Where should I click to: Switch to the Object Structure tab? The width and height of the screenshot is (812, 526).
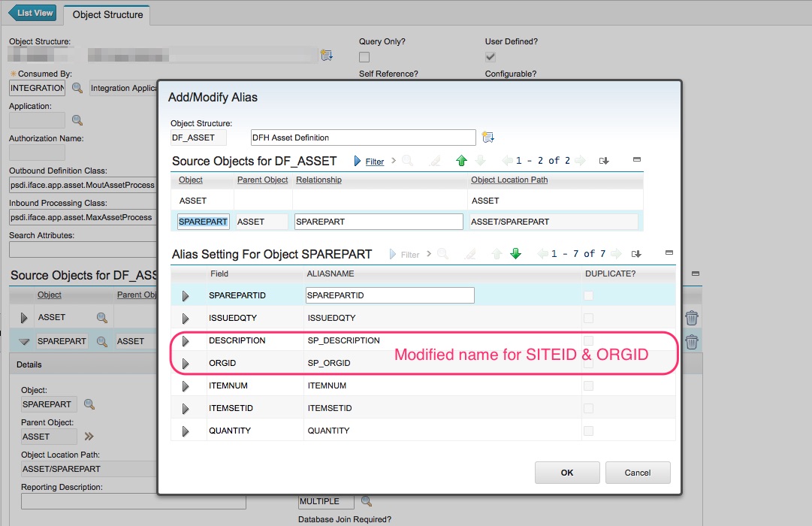tap(107, 14)
